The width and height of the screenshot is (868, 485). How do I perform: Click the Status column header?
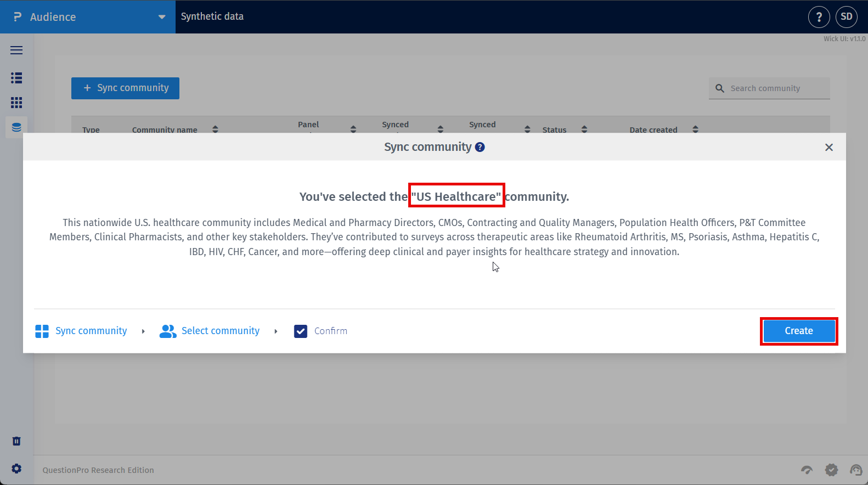coord(554,130)
